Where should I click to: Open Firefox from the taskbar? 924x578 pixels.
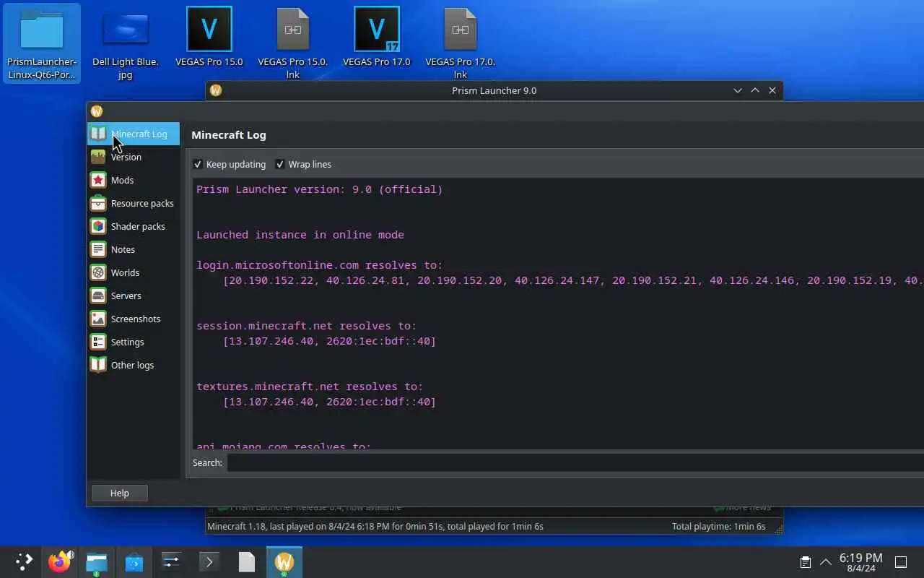(x=59, y=561)
